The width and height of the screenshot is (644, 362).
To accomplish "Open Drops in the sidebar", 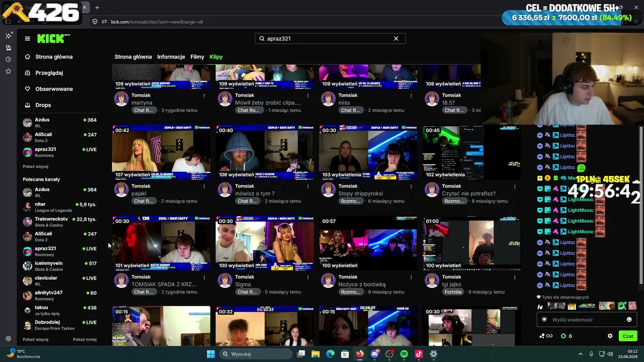I will 38,105.
